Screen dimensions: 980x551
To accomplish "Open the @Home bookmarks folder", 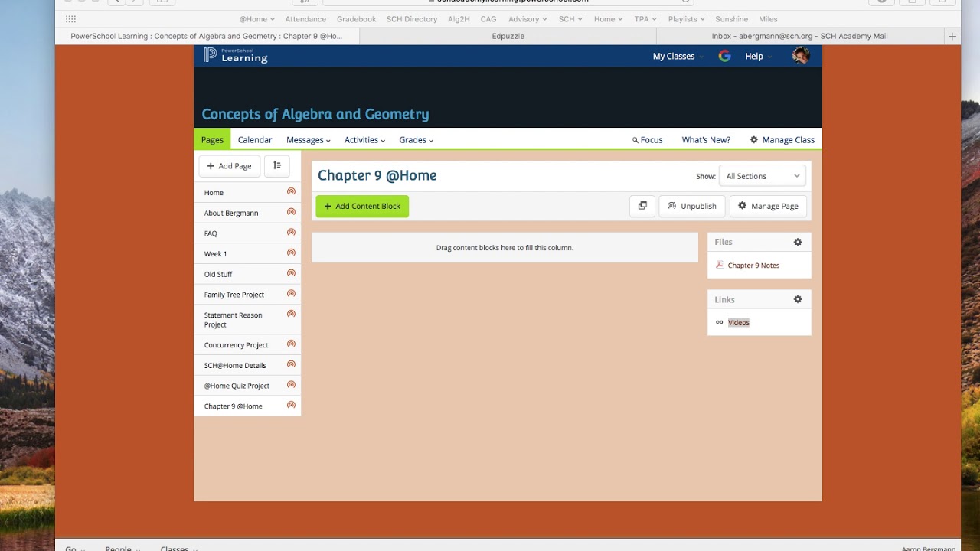I will tap(256, 19).
